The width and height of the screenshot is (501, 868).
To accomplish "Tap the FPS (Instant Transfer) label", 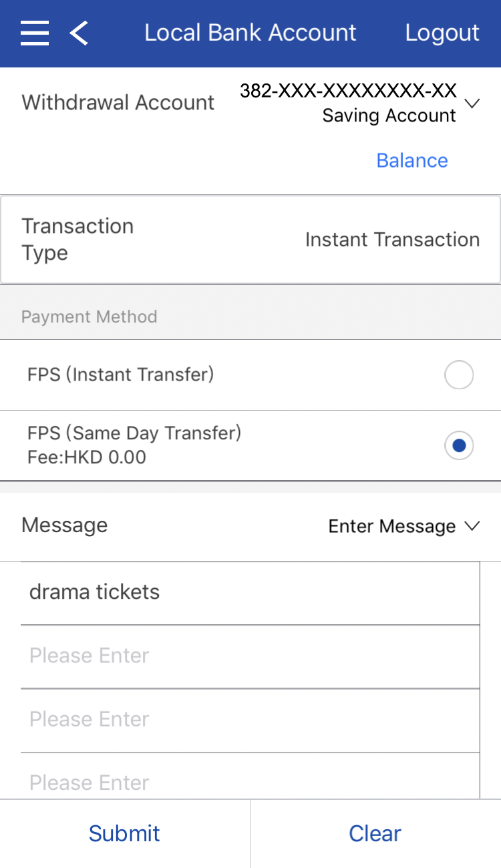I will point(121,375).
